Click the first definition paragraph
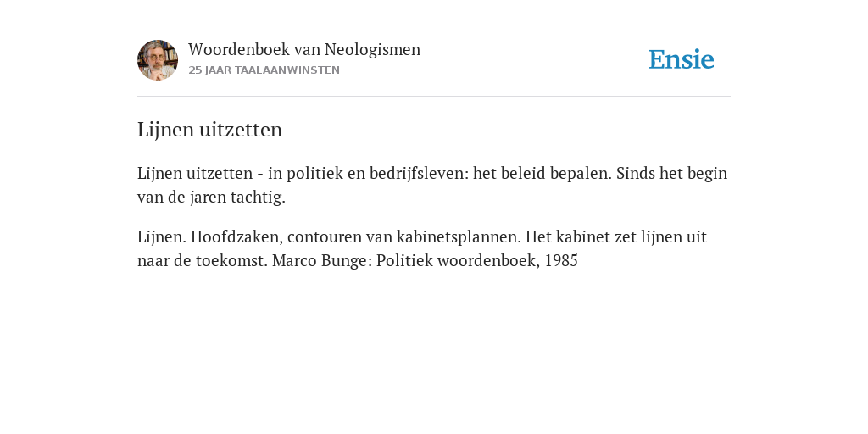 click(x=432, y=185)
